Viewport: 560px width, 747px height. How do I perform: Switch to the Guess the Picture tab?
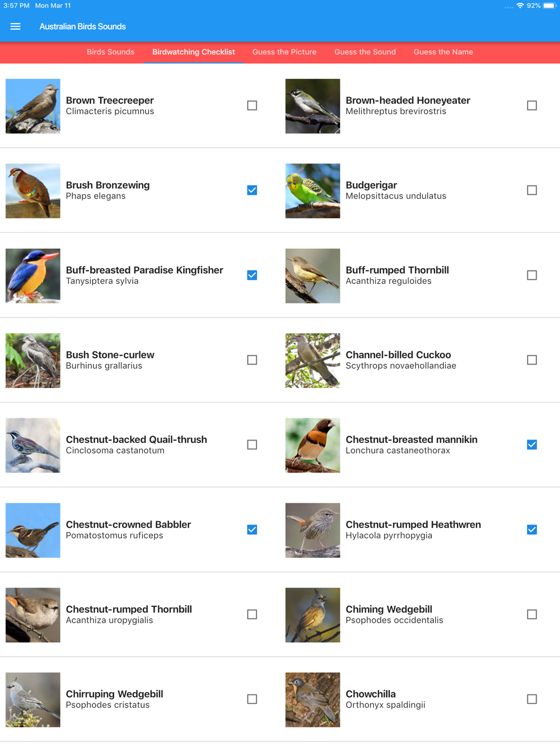pos(284,52)
